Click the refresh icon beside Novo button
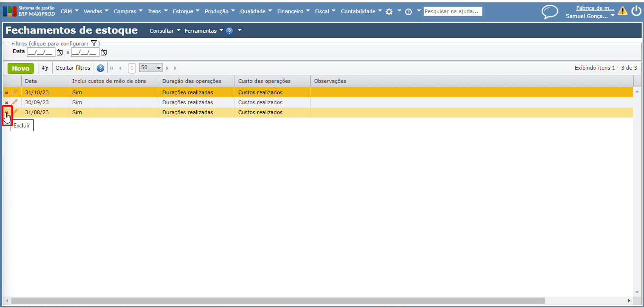Viewport: 644px width, 308px height. pos(45,68)
